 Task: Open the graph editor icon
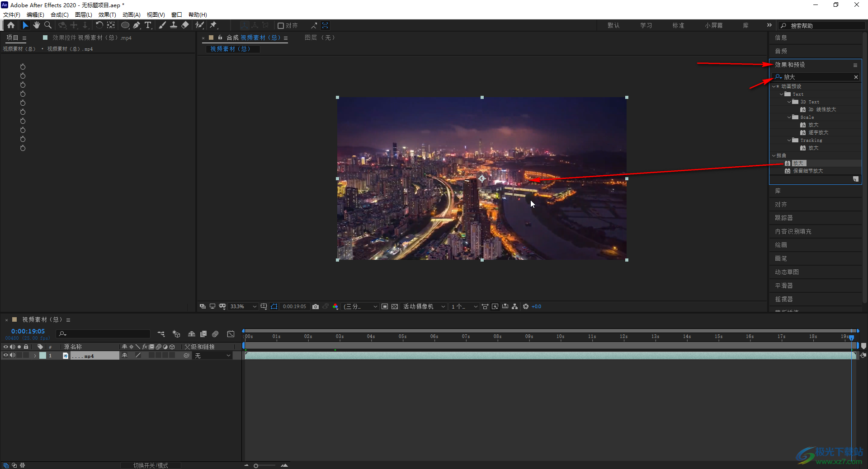pyautogui.click(x=231, y=334)
